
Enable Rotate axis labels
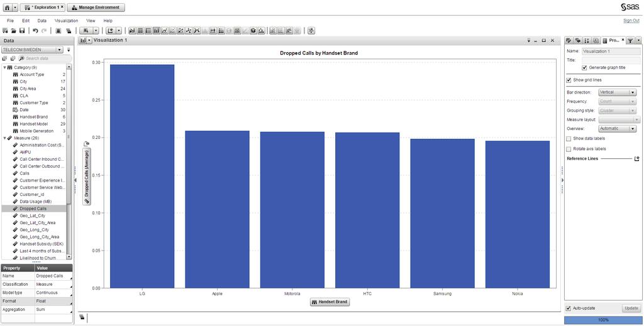click(569, 149)
